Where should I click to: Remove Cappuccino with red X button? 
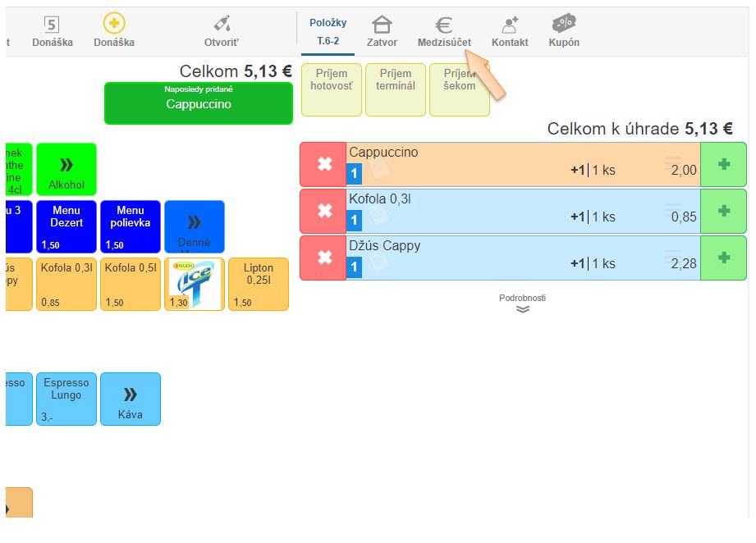click(323, 165)
